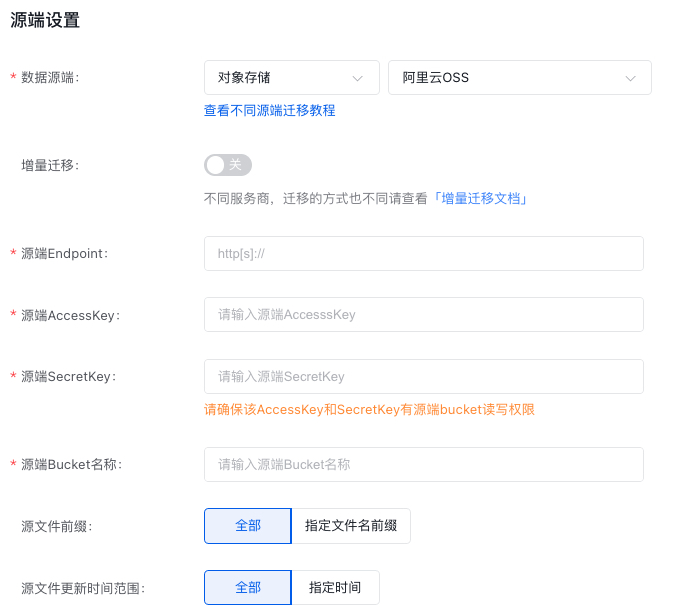Click the chevron arrow in 阿里云OSS dropdown

pyautogui.click(x=630, y=78)
